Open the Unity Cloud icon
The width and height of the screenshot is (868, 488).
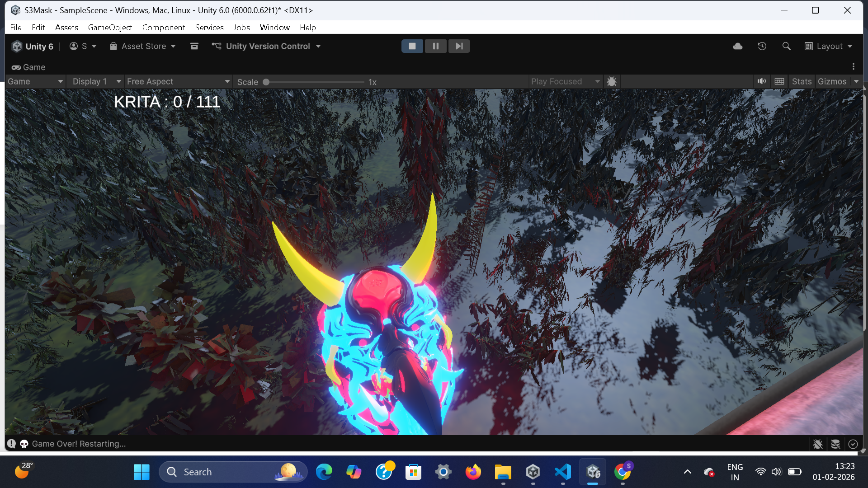pos(738,46)
